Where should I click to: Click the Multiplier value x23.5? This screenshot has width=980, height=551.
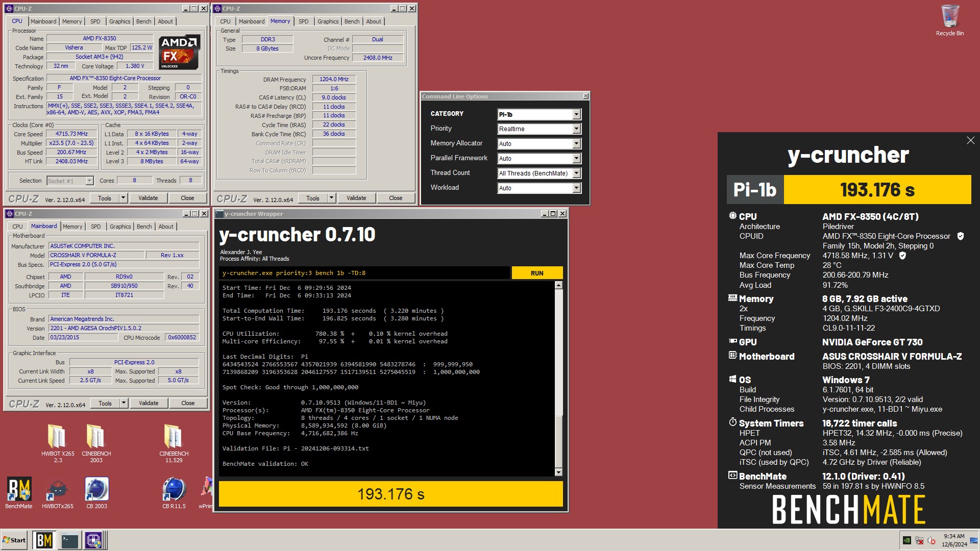coord(71,143)
